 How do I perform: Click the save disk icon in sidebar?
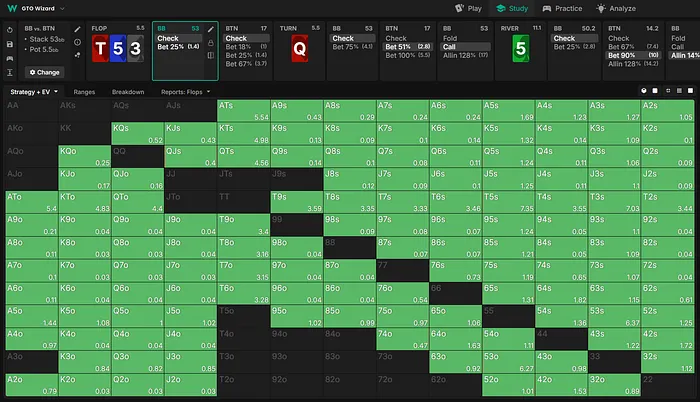[9, 43]
